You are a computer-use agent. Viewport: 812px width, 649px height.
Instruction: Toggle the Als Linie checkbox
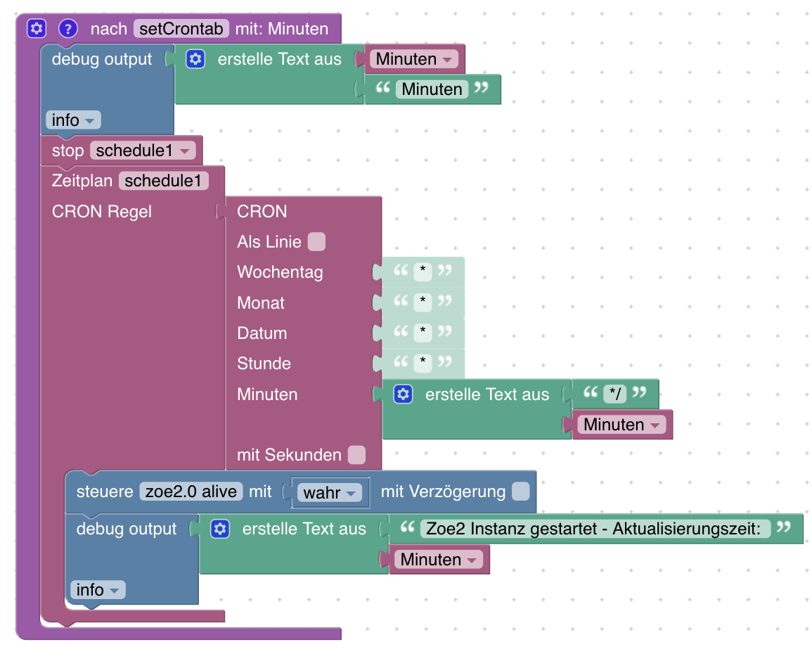point(316,241)
